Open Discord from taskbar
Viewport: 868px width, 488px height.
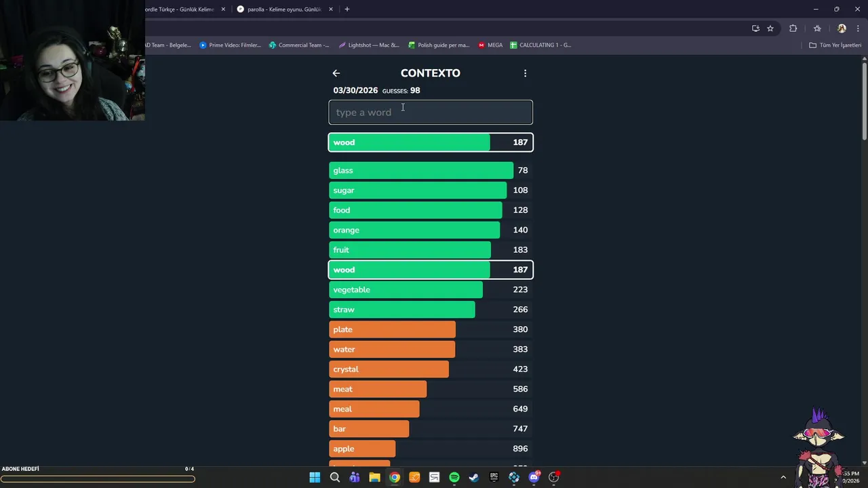pyautogui.click(x=534, y=477)
